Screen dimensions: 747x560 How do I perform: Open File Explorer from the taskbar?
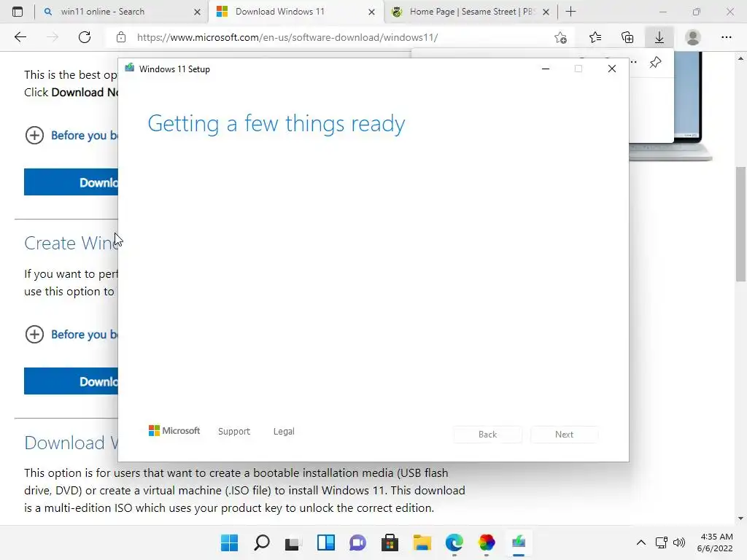[422, 542]
